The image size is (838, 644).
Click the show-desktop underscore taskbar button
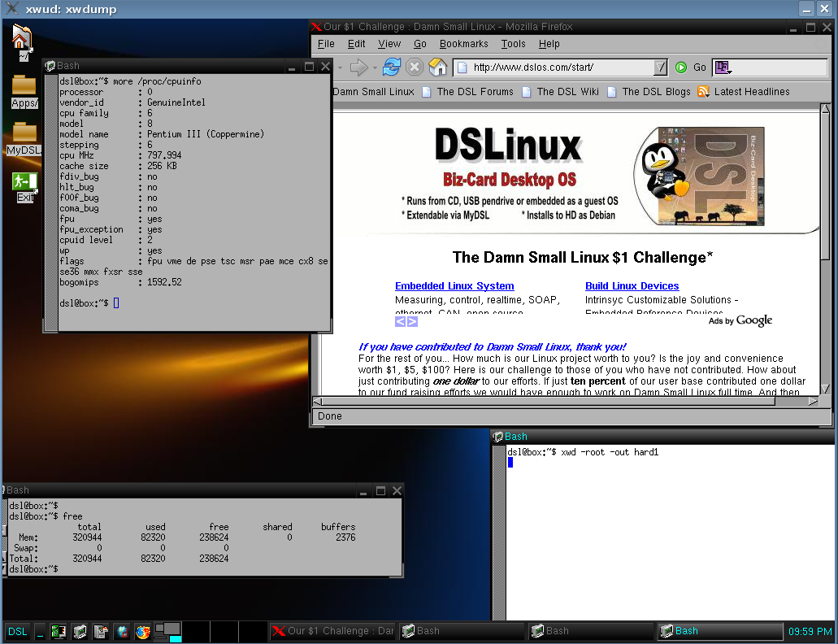(x=40, y=631)
